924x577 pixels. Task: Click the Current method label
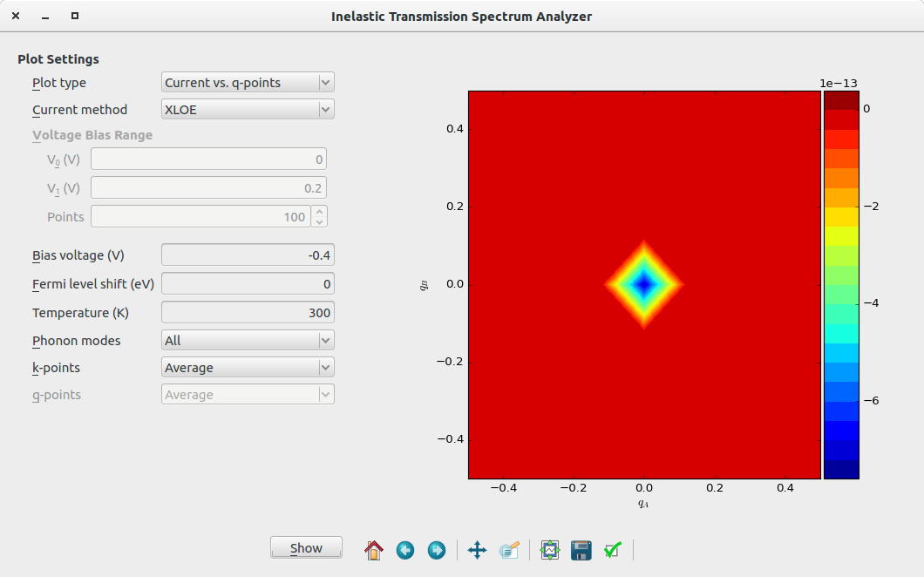79,110
